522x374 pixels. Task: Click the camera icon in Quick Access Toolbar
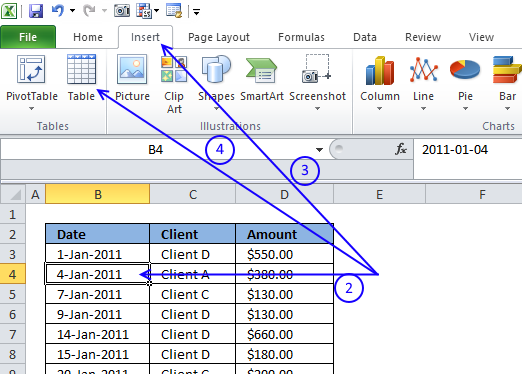tap(122, 11)
